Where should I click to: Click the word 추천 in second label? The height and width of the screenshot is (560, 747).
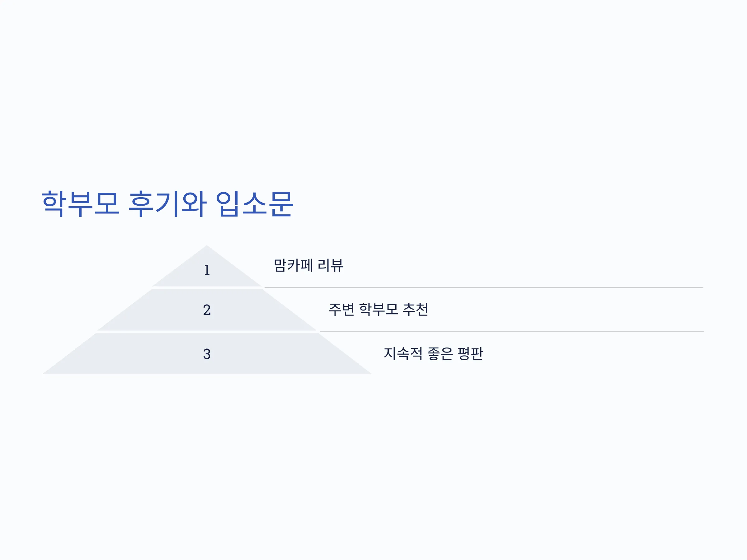pyautogui.click(x=416, y=309)
